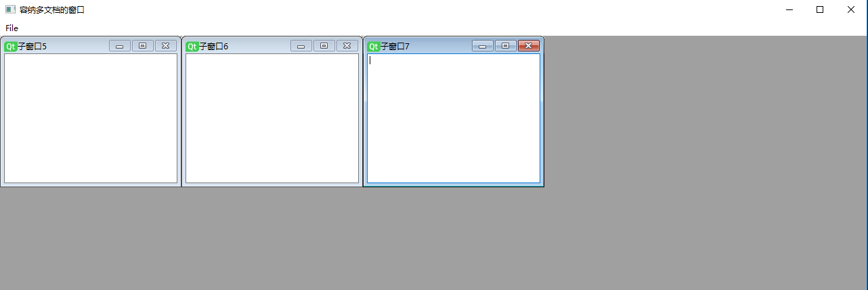Open the File menu
This screenshot has width=868, height=290.
12,28
